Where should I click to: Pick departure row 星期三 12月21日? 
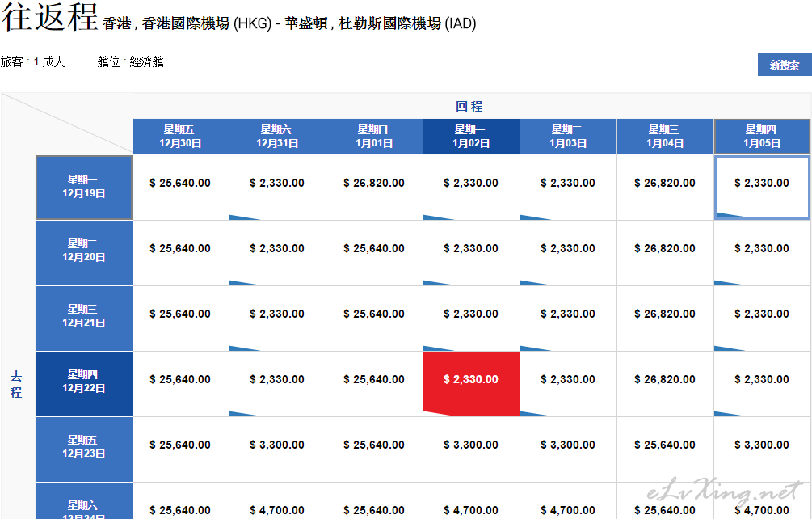point(83,317)
